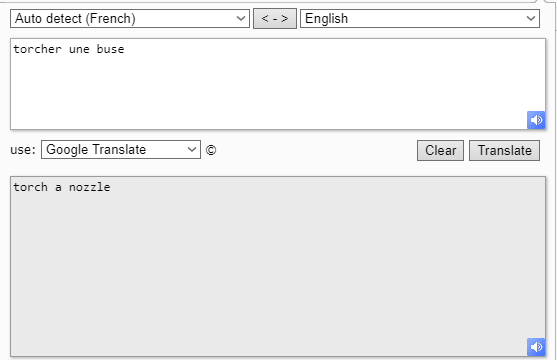Click the chevron arrow of translation service selector
The width and height of the screenshot is (557, 360).
(191, 150)
